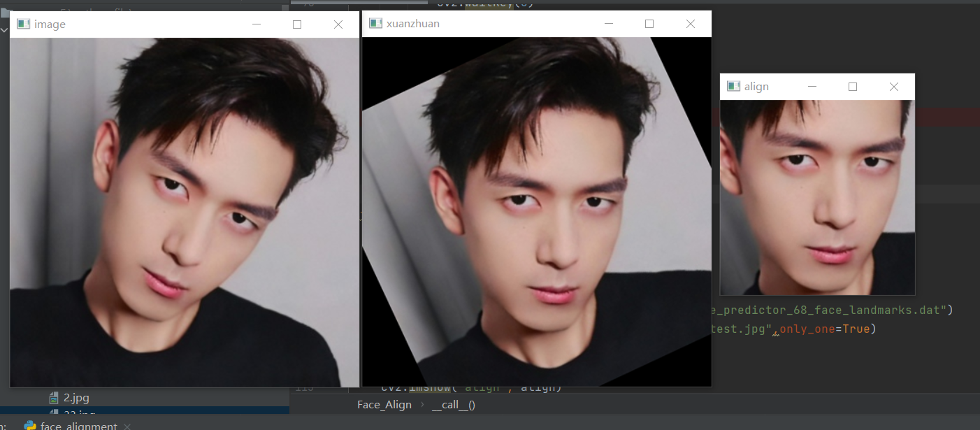The height and width of the screenshot is (430, 980).
Task: Select 2.jpg in the project tree
Action: tap(76, 397)
